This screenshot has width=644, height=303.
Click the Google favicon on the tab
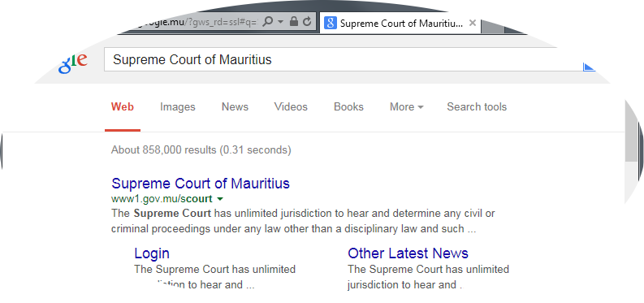coord(331,23)
